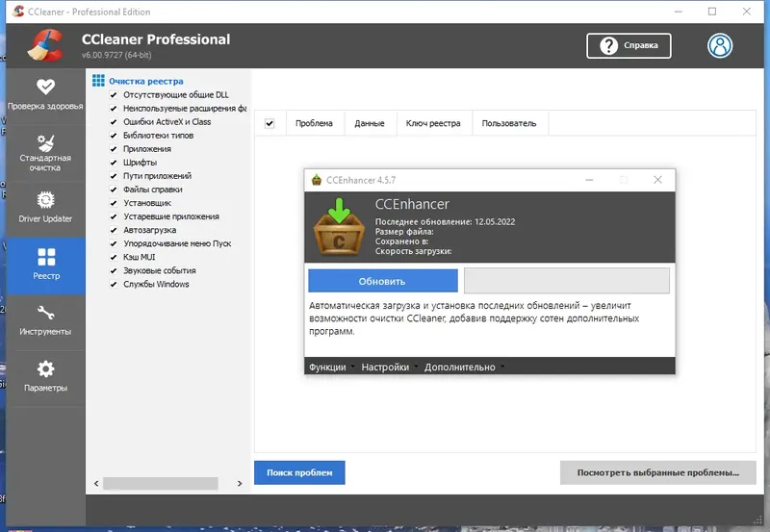Toggle 'Ошибки ActiveX и Class' checkbox
This screenshot has height=532, width=770.
pos(114,122)
